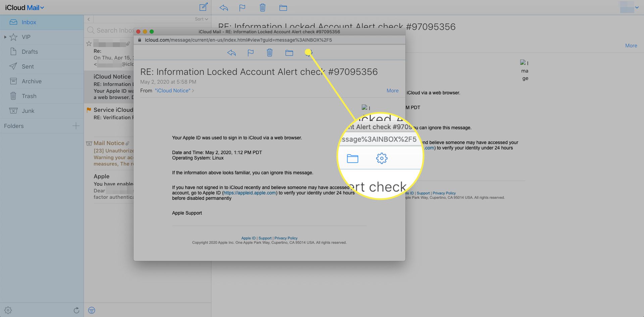644x317 pixels.
Task: Add a new folder with the plus icon
Action: tap(76, 126)
